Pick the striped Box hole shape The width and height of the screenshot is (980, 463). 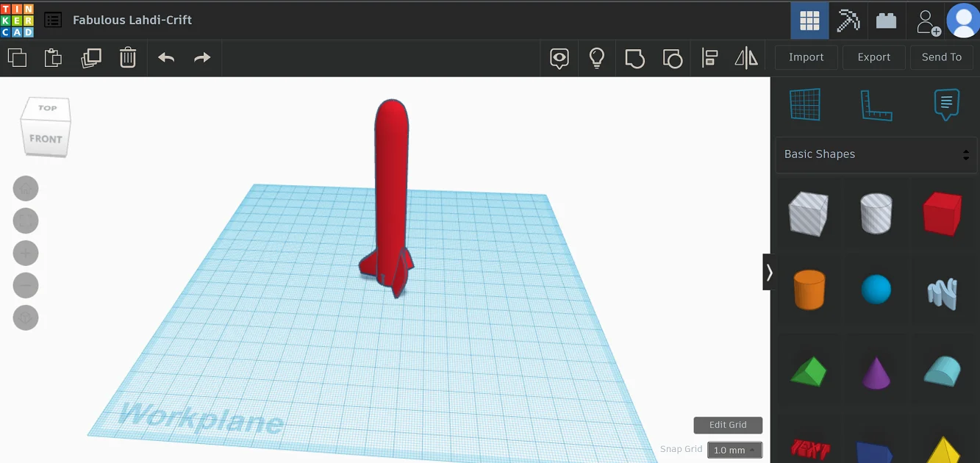(809, 213)
